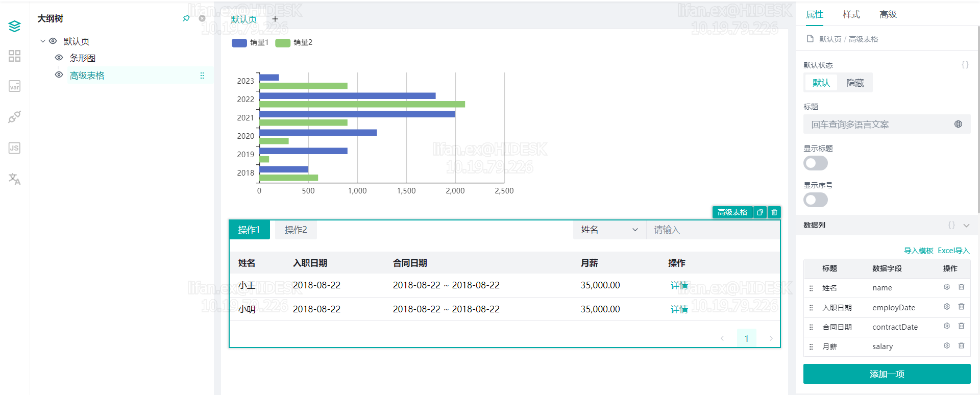The height and width of the screenshot is (395, 980).
Task: Select 条形图 in the outline tree
Action: click(83, 58)
